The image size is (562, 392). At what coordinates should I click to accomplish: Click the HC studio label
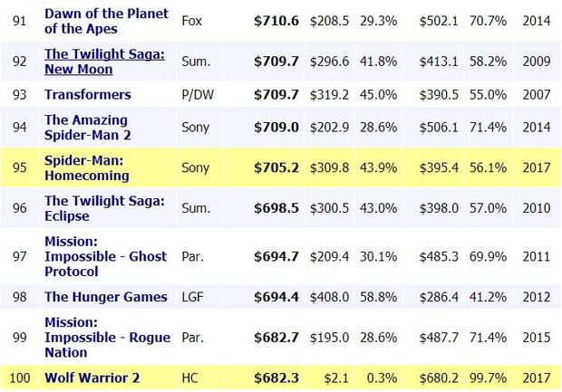point(190,376)
